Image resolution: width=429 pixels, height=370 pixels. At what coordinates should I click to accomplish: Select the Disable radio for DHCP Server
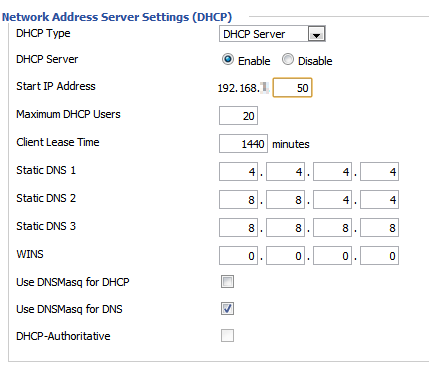[x=288, y=60]
